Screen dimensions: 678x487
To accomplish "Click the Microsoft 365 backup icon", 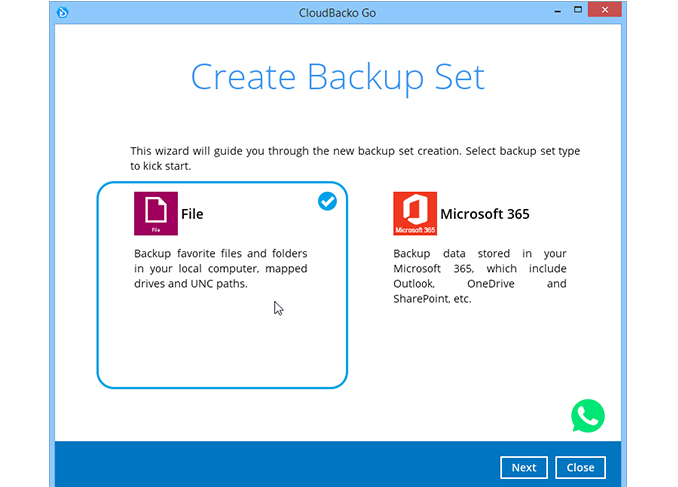I will 415,214.
